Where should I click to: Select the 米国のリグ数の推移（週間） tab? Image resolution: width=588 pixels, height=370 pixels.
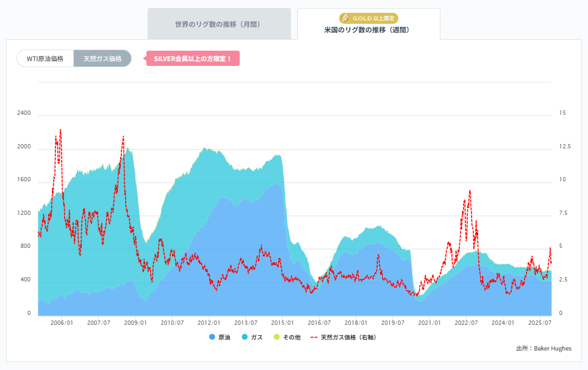(367, 28)
